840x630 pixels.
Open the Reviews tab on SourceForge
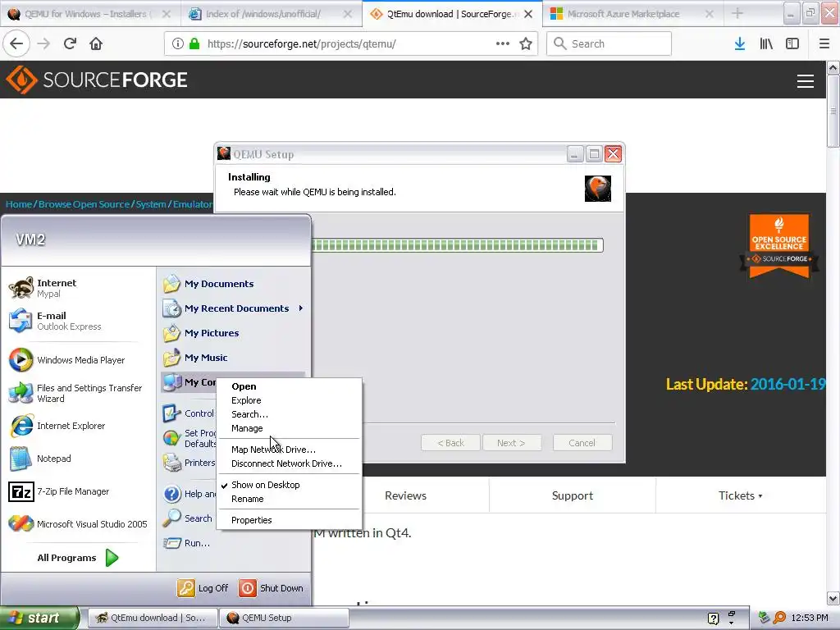pyautogui.click(x=405, y=495)
